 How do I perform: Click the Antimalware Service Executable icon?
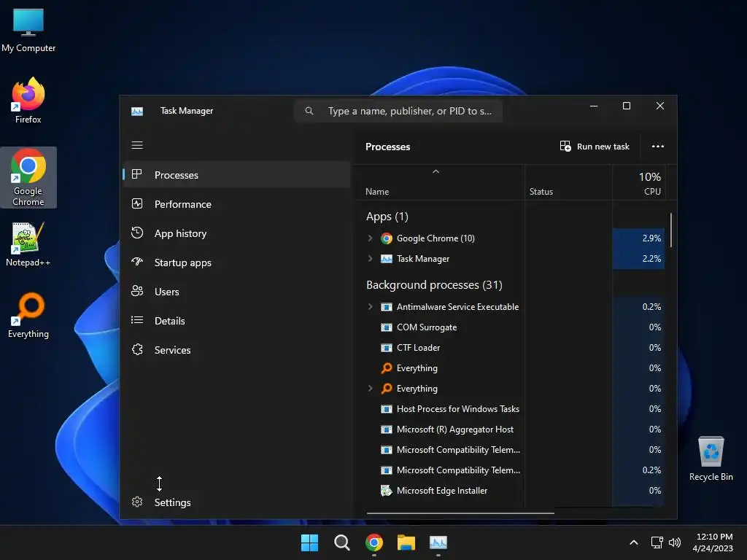[x=387, y=307]
